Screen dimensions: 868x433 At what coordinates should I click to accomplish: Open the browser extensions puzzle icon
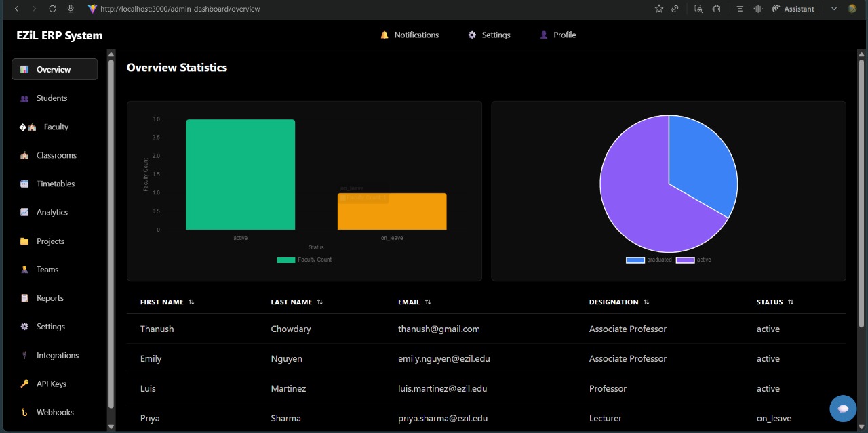click(x=716, y=9)
